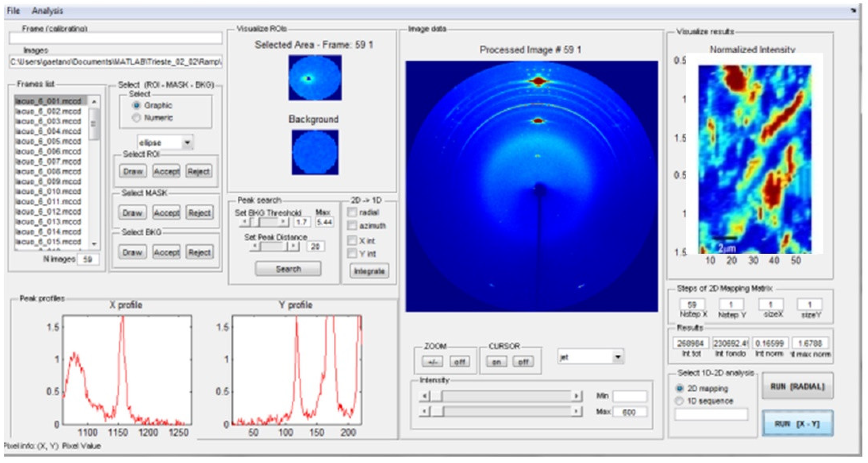The width and height of the screenshot is (868, 463).
Task: Click the Frame (calibration) input field
Action: 115,39
